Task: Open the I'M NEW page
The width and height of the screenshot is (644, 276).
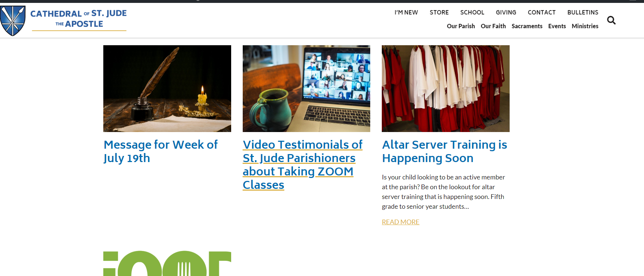Action: [x=406, y=12]
